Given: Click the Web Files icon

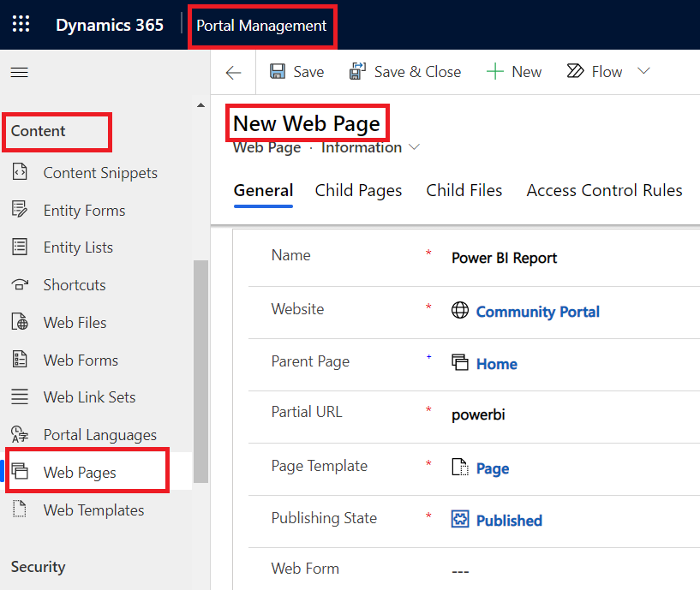Looking at the screenshot, I should tap(20, 322).
